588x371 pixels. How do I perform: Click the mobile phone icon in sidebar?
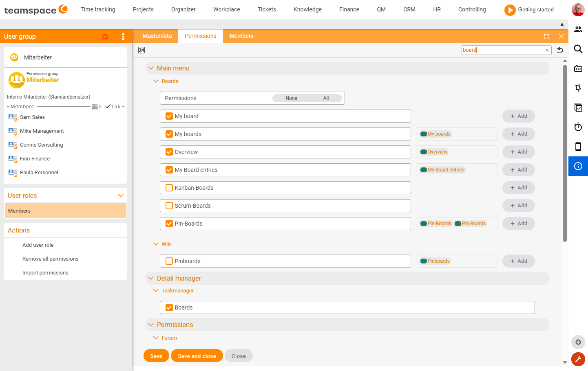578,147
